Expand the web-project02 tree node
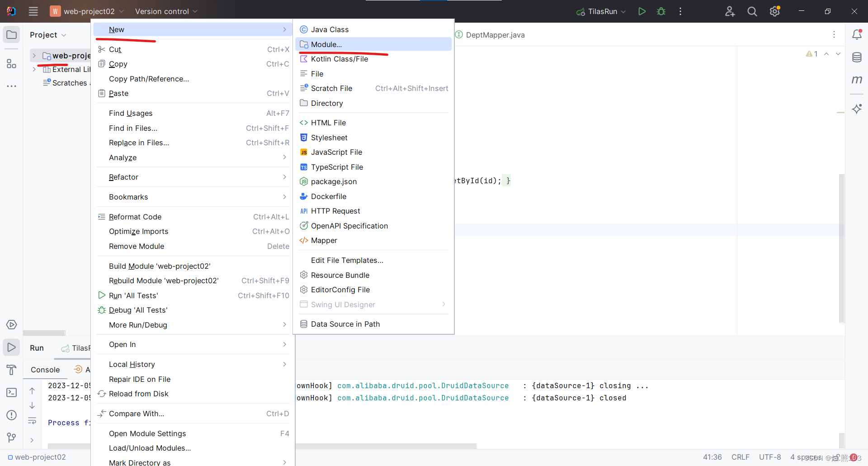 coord(34,56)
